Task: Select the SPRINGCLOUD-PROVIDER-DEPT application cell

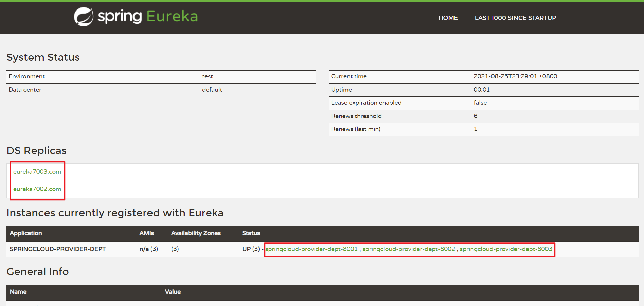Action: coord(58,249)
